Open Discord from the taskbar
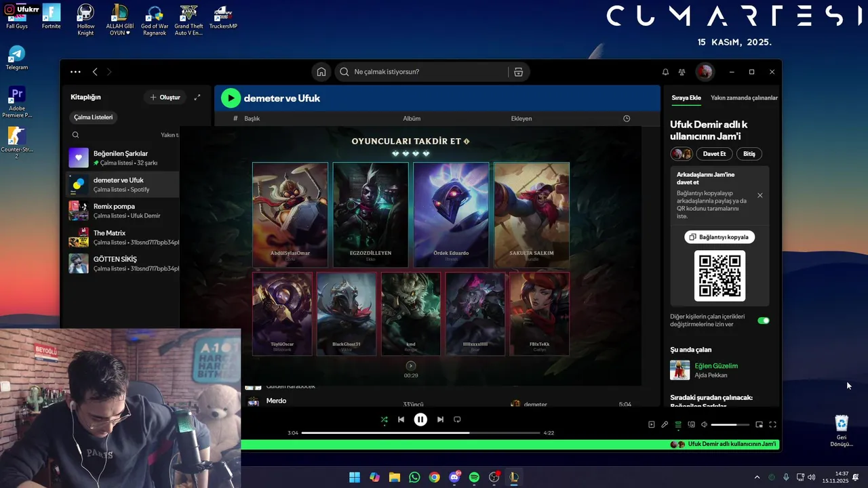The image size is (868, 488). point(454,477)
